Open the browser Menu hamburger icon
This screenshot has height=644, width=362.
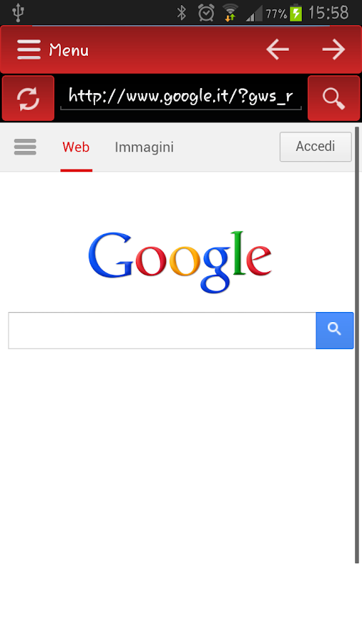29,49
